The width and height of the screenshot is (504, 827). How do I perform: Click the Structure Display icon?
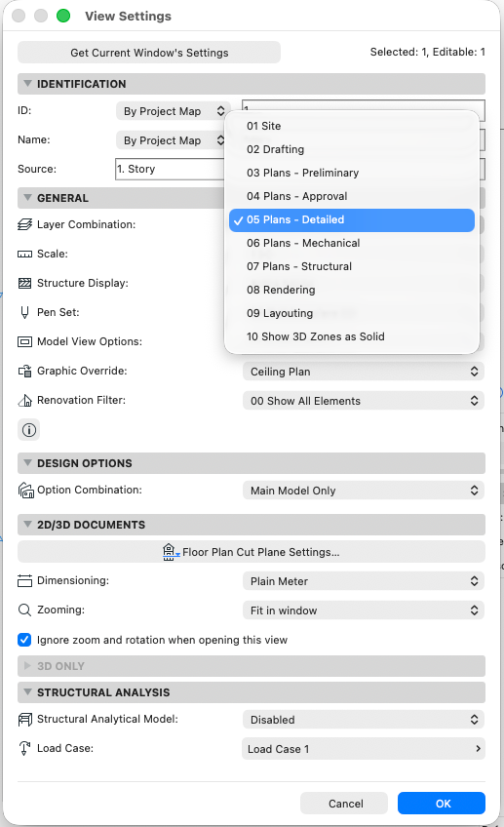point(24,283)
